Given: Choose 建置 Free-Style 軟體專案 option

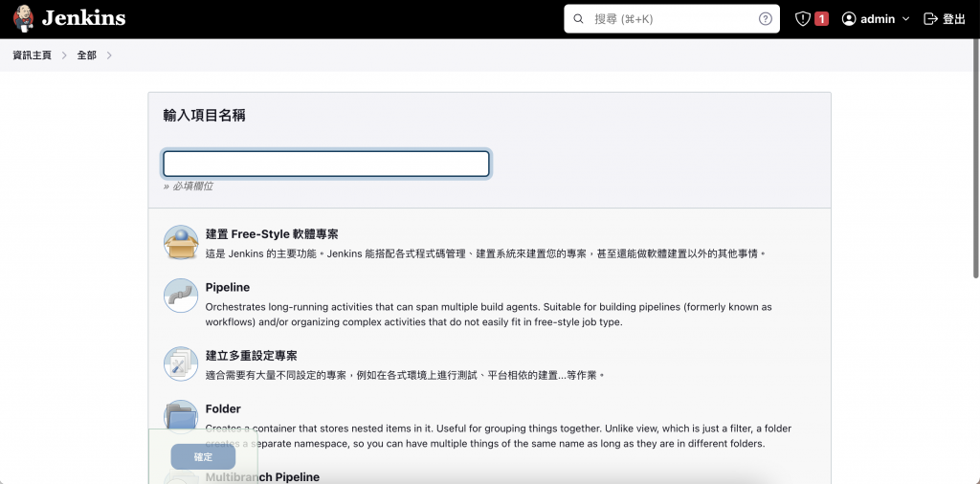Looking at the screenshot, I should [x=272, y=234].
